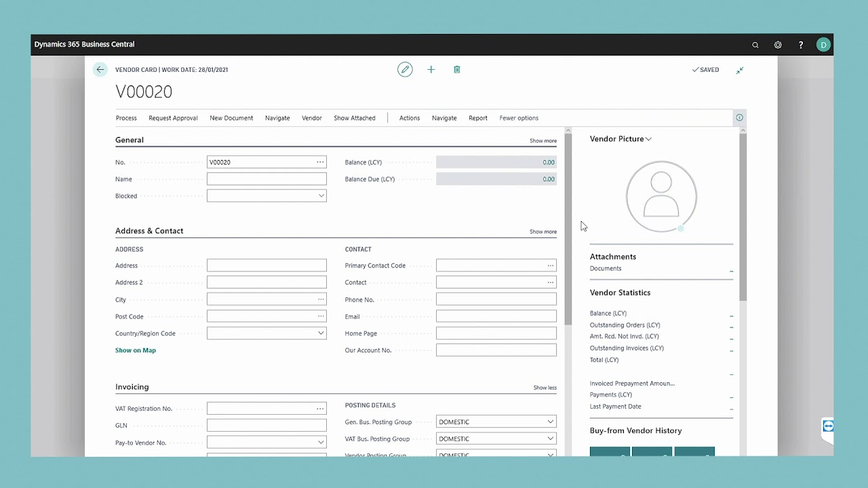Viewport: 868px width, 488px height.
Task: Open Contact field lookup ellipsis
Action: 551,282
